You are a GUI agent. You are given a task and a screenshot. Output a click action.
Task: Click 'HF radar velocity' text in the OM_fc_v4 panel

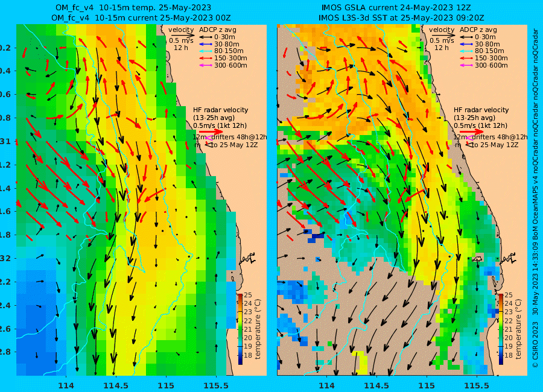point(221,110)
